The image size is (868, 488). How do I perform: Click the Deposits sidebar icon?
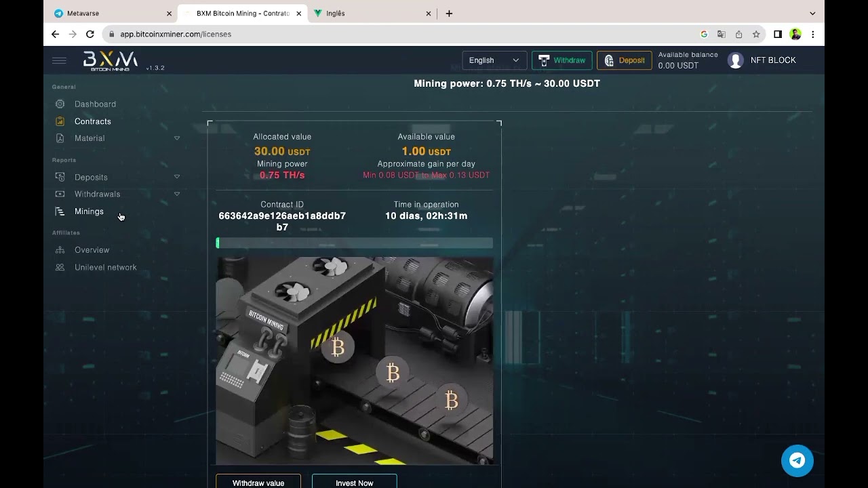[60, 177]
